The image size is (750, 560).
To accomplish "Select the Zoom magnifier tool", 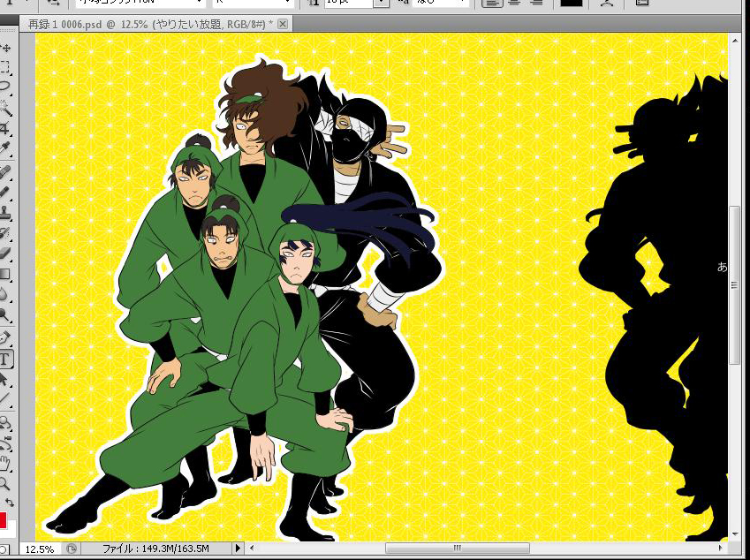I will click(4, 483).
